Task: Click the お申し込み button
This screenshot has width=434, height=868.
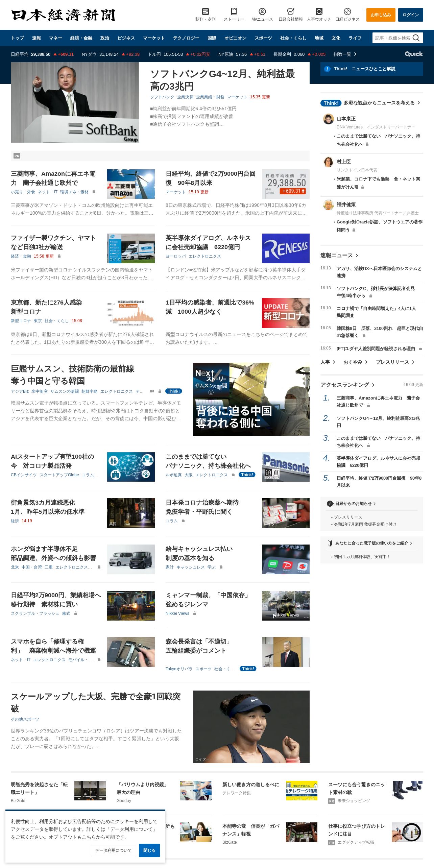Action: click(x=381, y=15)
